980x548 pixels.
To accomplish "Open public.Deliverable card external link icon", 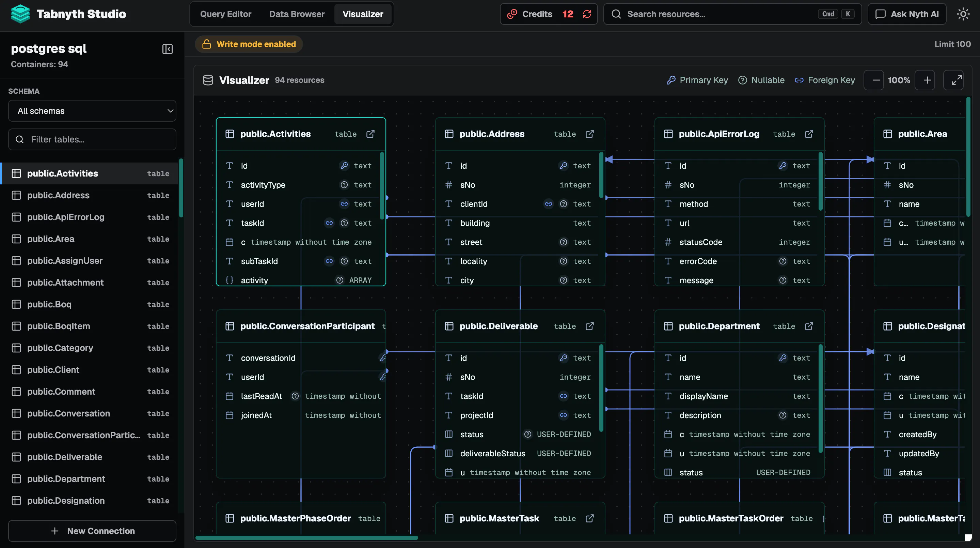I will pos(590,326).
